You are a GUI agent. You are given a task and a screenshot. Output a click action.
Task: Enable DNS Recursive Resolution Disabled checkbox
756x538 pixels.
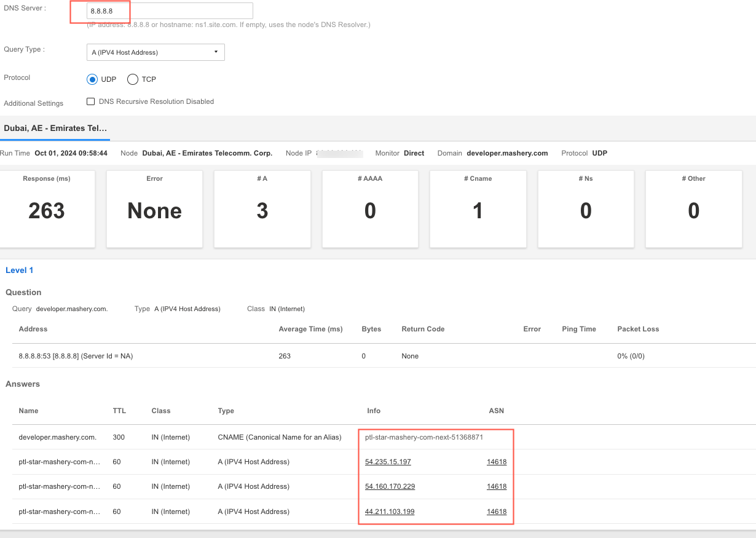[91, 101]
